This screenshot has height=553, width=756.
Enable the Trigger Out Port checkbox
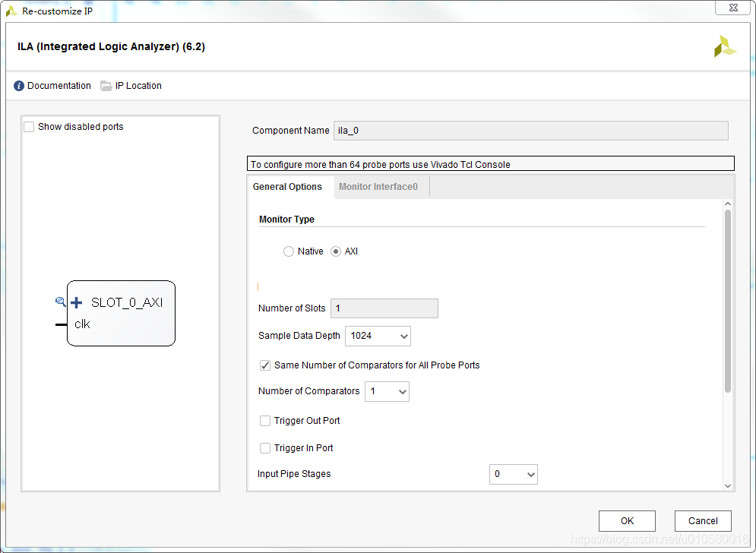pos(265,421)
